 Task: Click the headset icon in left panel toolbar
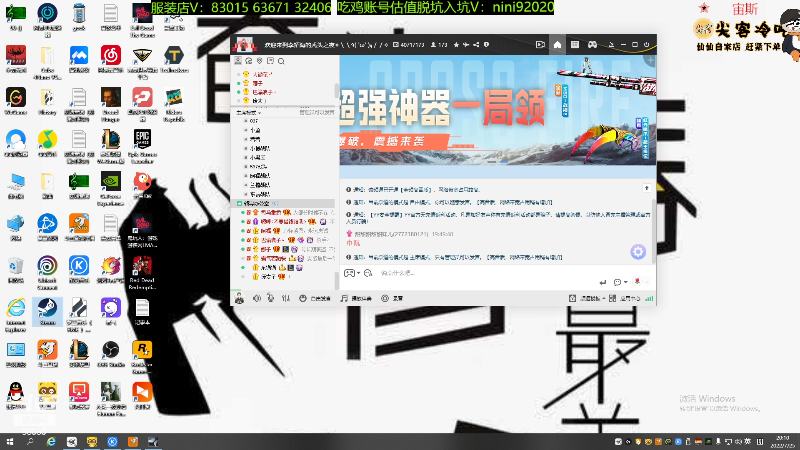(x=249, y=61)
